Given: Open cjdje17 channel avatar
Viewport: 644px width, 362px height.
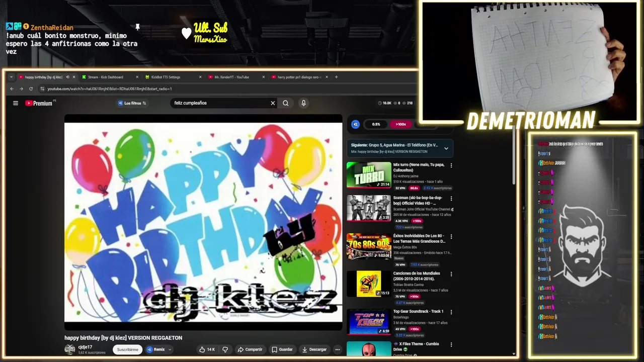Looking at the screenshot, I should 70,349.
